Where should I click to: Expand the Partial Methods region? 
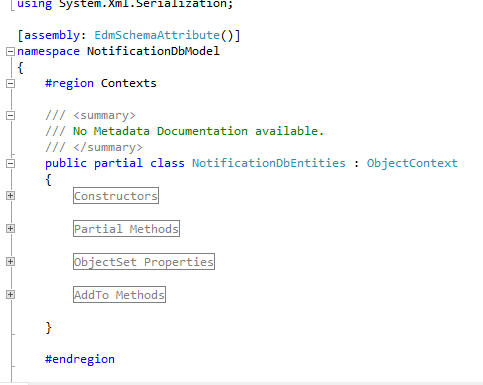point(11,229)
